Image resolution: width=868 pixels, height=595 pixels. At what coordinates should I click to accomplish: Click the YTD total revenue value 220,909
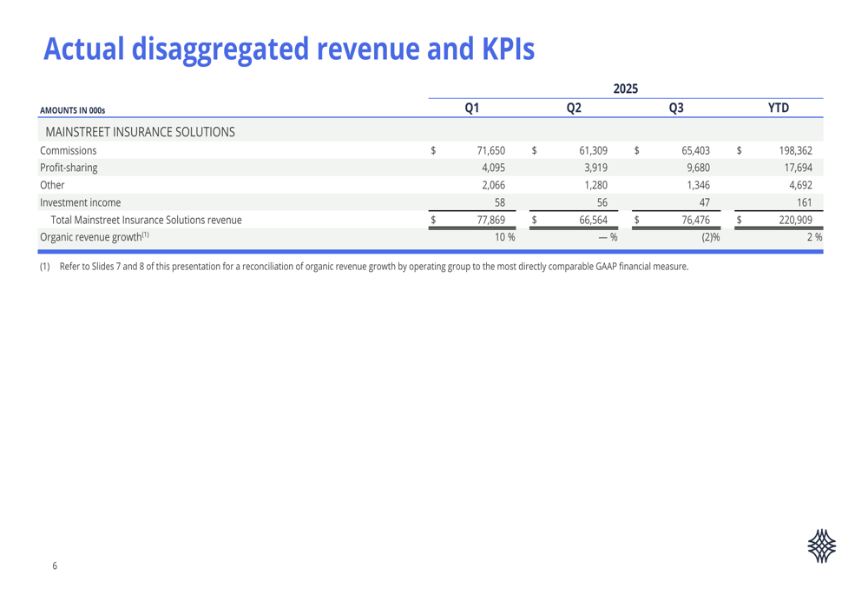(796, 220)
